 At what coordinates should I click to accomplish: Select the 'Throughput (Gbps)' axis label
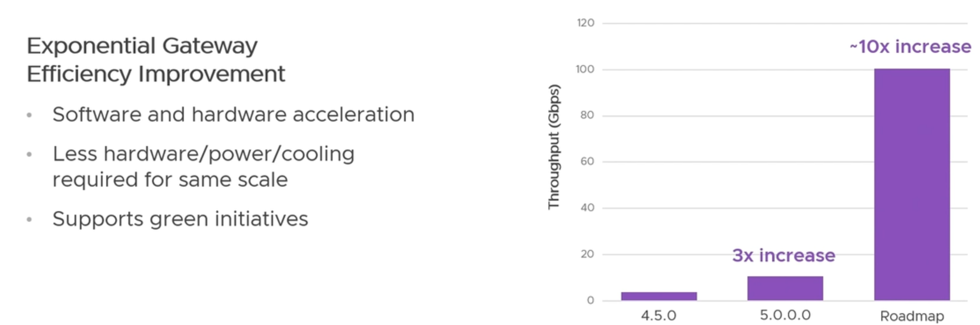(x=554, y=147)
